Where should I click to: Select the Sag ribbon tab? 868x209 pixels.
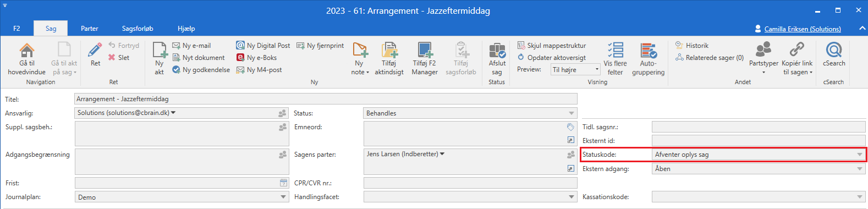pos(51,29)
